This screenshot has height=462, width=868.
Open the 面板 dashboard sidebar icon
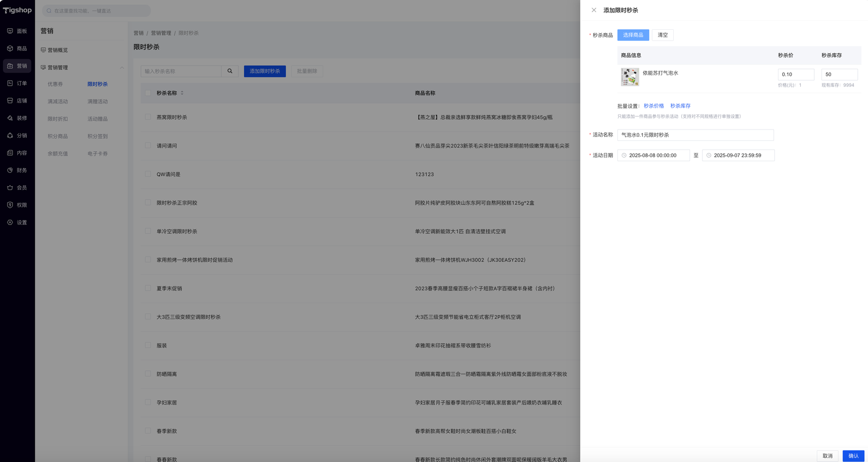click(10, 31)
